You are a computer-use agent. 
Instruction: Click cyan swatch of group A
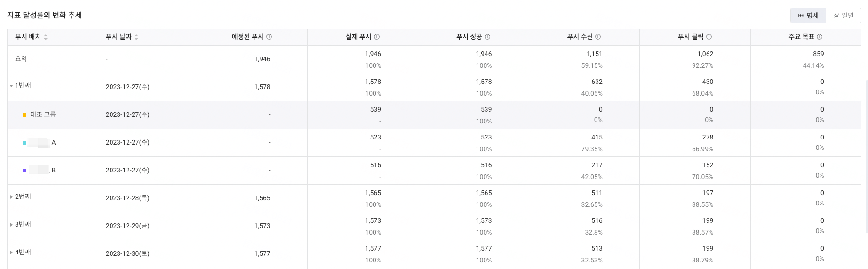coord(24,143)
